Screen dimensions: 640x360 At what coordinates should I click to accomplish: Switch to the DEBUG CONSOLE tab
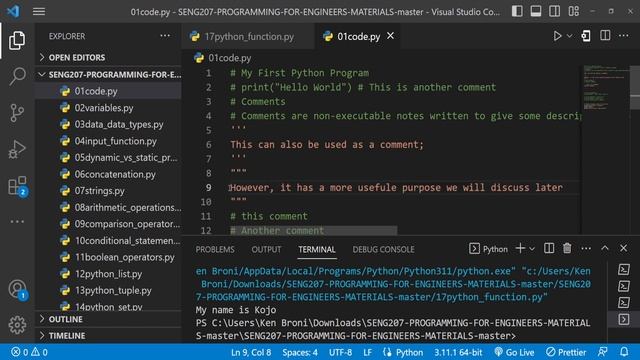click(x=383, y=249)
